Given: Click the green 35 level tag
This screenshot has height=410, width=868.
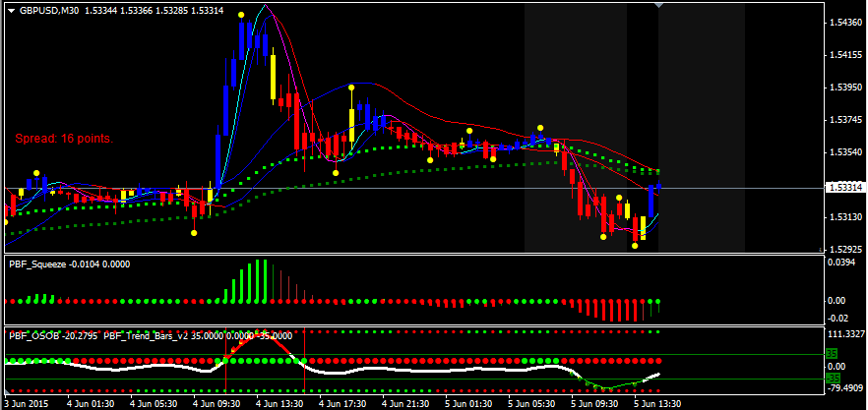Looking at the screenshot, I should (831, 354).
